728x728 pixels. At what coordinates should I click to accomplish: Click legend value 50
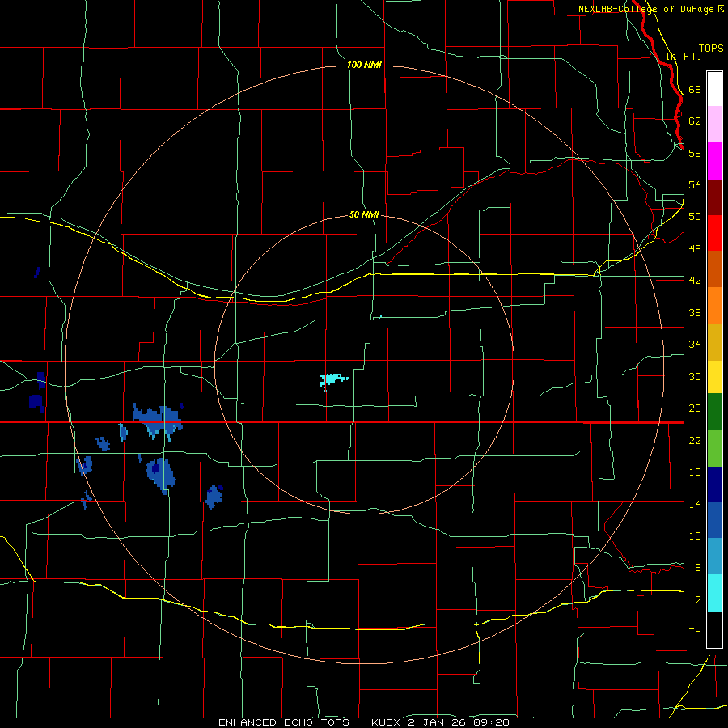tap(695, 216)
